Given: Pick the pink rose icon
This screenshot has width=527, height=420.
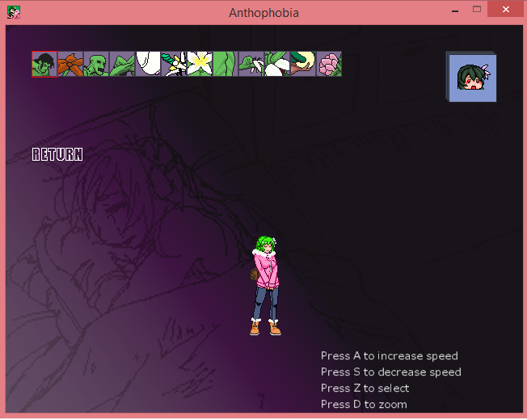Looking at the screenshot, I should point(329,65).
